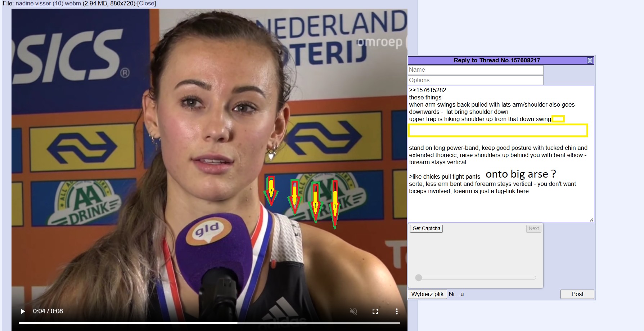
Task: Submit the reply with the Post button
Action: 577,294
